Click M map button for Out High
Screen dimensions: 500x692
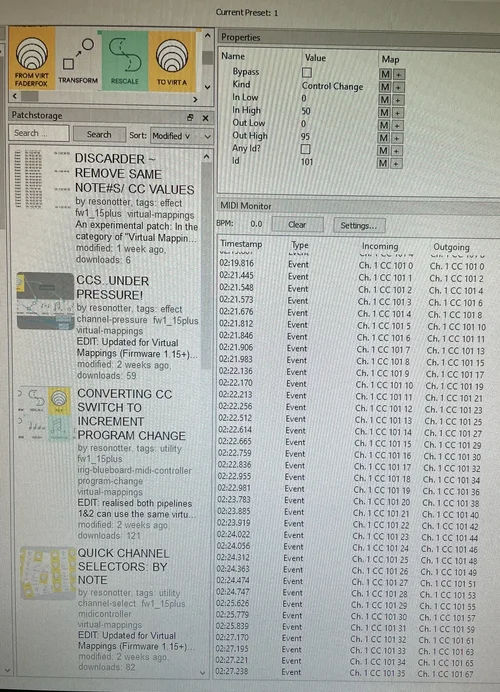pyautogui.click(x=383, y=138)
